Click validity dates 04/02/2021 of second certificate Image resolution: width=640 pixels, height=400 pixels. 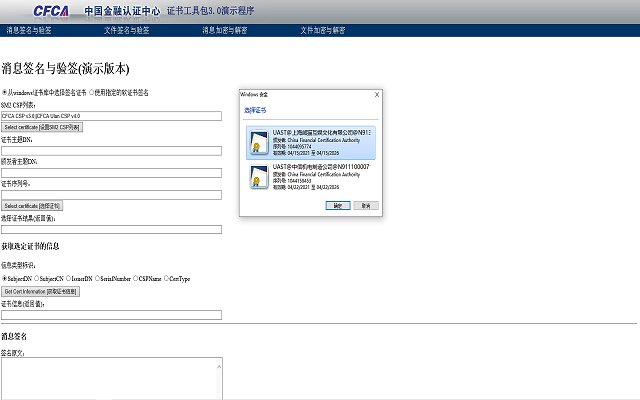point(306,187)
